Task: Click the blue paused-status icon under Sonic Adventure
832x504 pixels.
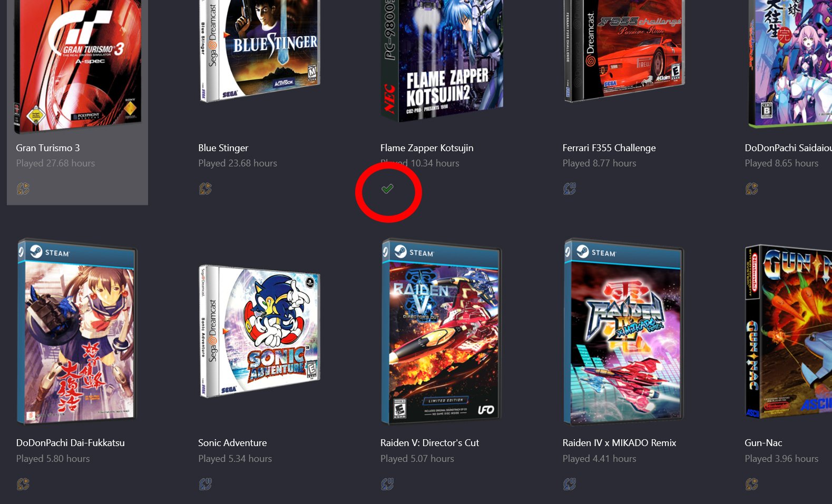Action: (205, 484)
